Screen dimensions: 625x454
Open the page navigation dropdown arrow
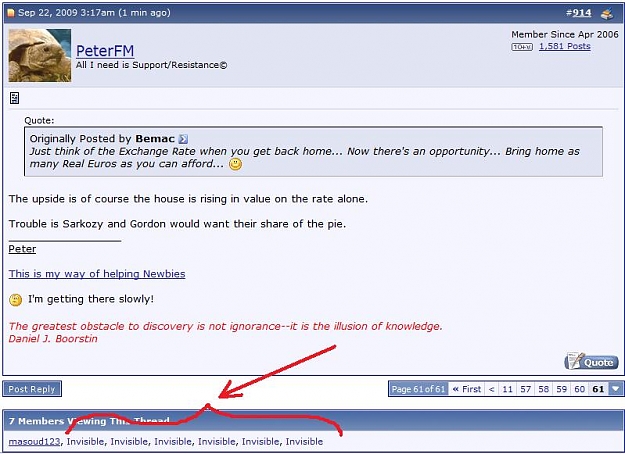(616, 389)
